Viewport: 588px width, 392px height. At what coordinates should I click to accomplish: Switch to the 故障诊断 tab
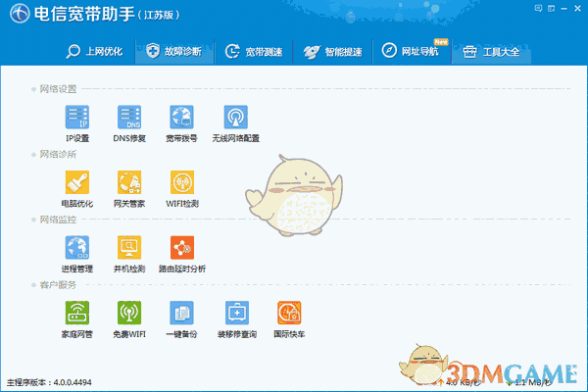pos(174,51)
